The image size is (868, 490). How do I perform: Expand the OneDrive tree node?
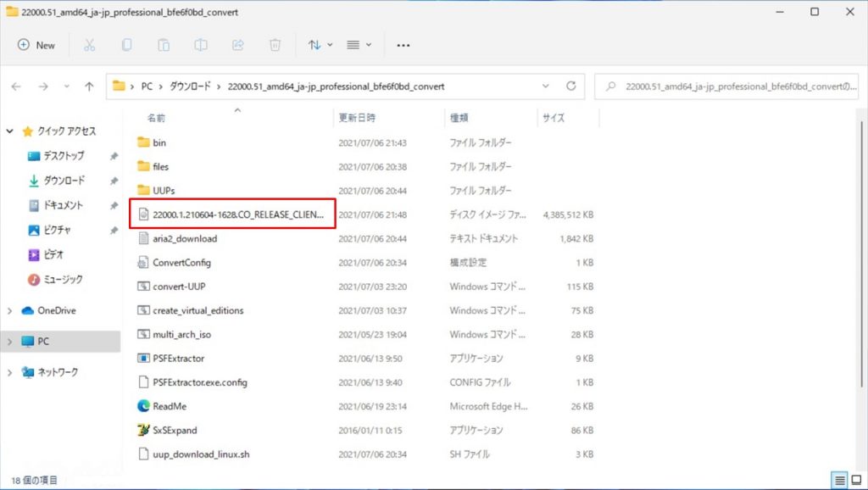coord(9,310)
